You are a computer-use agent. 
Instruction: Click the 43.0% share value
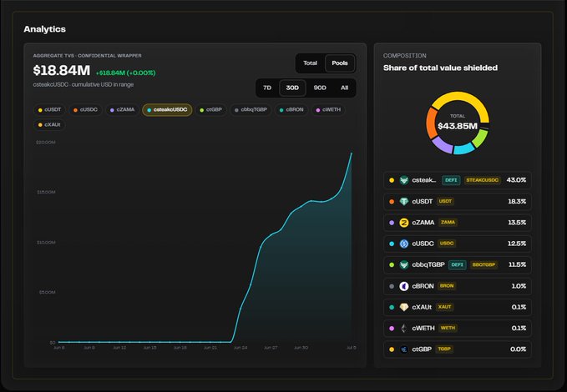pyautogui.click(x=516, y=180)
